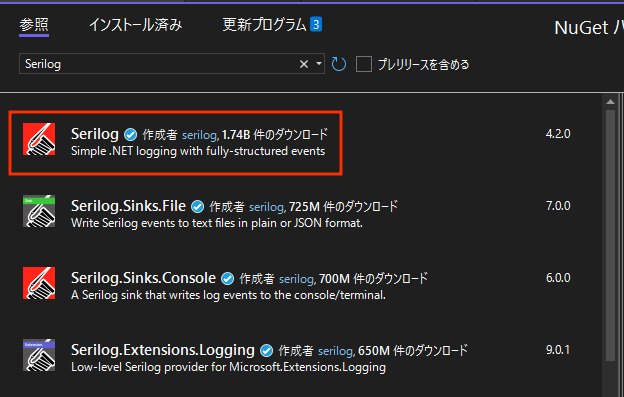Clear the search box with X
Image resolution: width=624 pixels, height=397 pixels.
pos(304,64)
